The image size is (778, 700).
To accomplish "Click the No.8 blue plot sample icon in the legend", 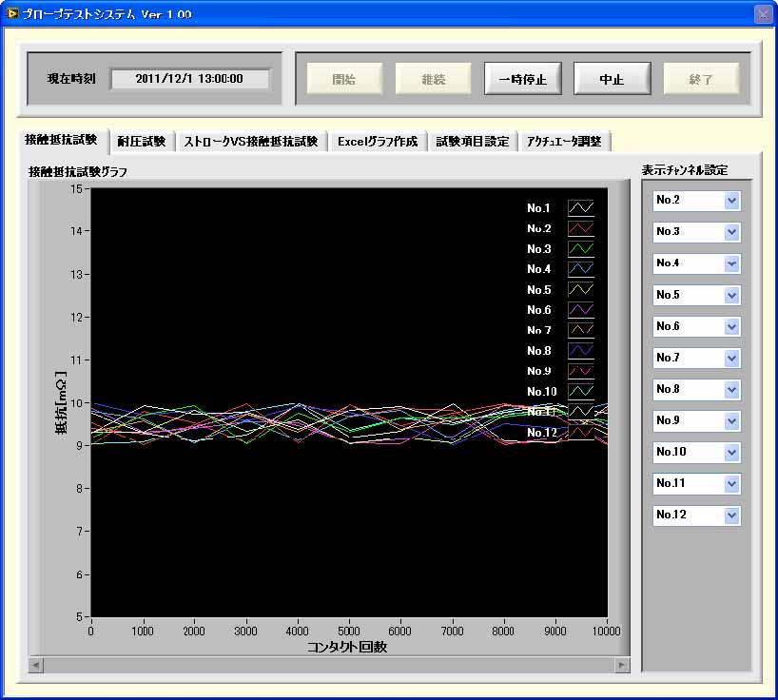I will tap(581, 350).
